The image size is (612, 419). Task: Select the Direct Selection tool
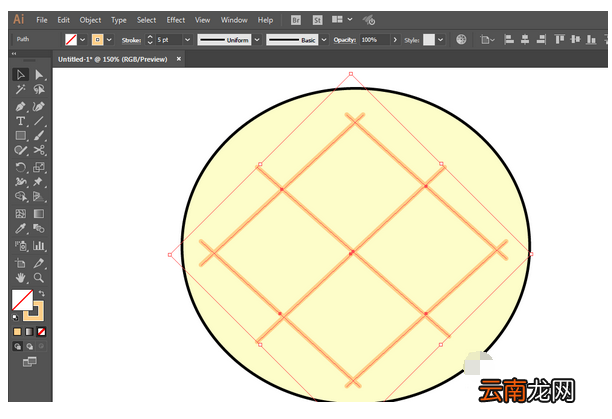(x=38, y=75)
